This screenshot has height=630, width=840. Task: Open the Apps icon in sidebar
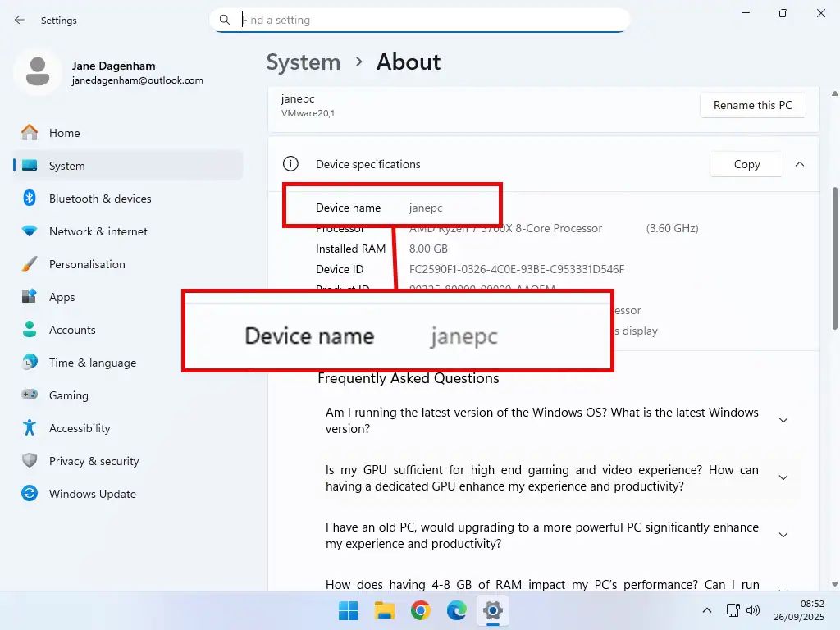[30, 296]
